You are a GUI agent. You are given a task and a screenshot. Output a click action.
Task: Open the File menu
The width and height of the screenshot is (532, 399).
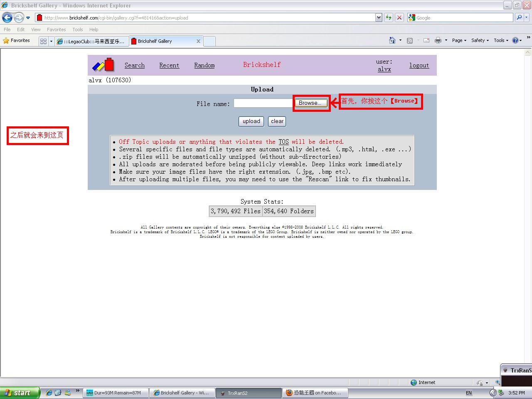[x=7, y=30]
